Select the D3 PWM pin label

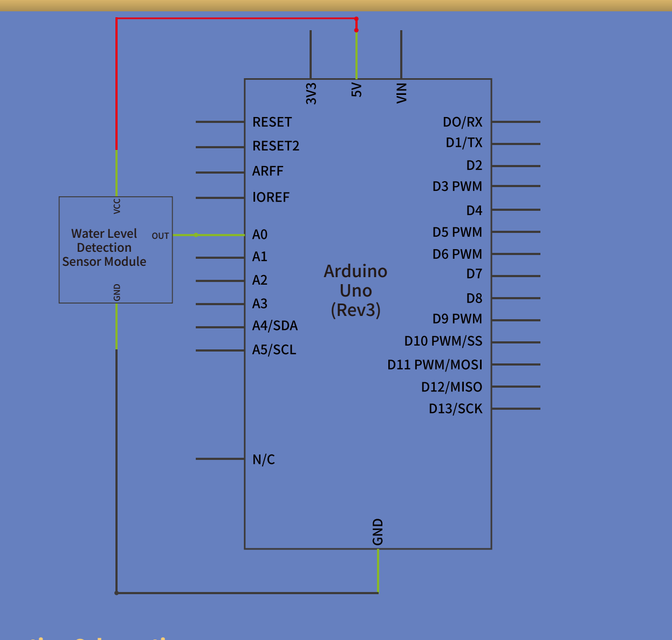pyautogui.click(x=457, y=187)
